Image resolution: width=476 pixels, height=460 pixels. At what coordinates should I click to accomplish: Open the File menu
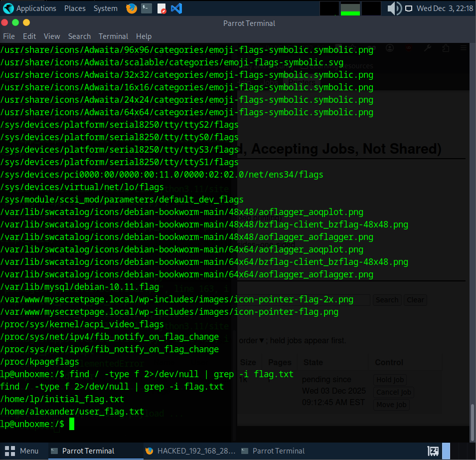click(x=9, y=36)
